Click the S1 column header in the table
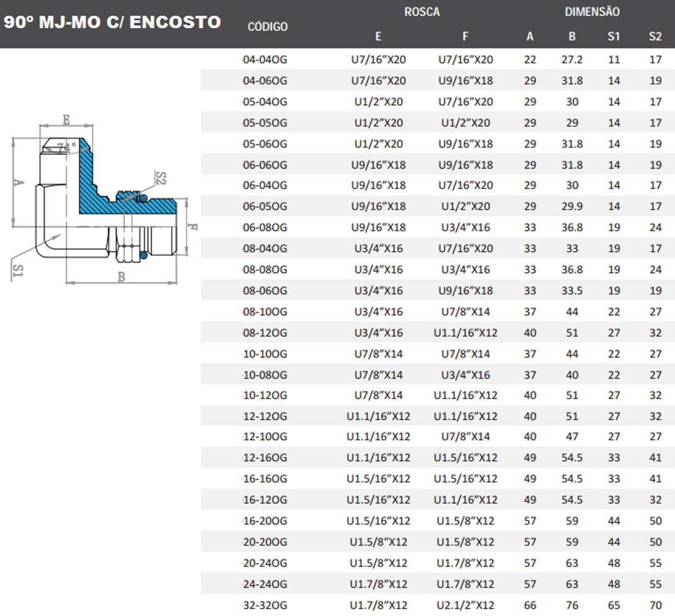The width and height of the screenshot is (675, 616). pyautogui.click(x=614, y=36)
